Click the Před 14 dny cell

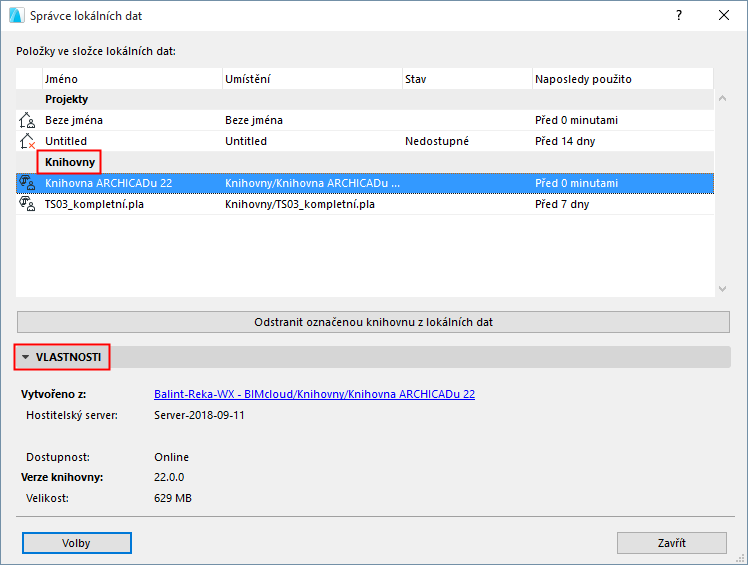565,141
